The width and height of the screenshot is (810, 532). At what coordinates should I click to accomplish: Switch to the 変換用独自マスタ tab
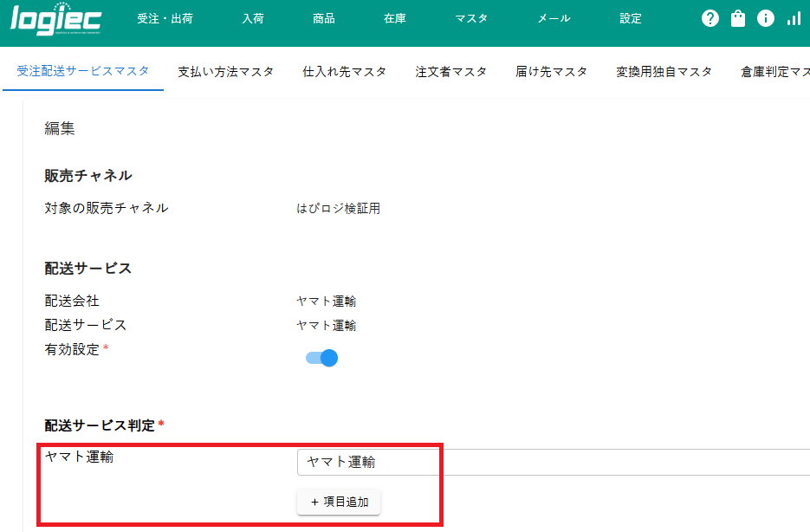click(663, 73)
